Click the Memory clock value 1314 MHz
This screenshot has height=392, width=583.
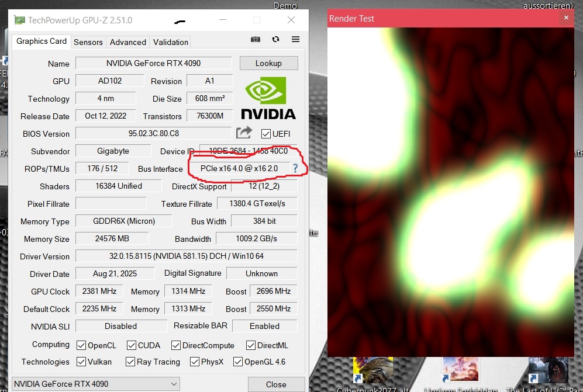pyautogui.click(x=188, y=291)
